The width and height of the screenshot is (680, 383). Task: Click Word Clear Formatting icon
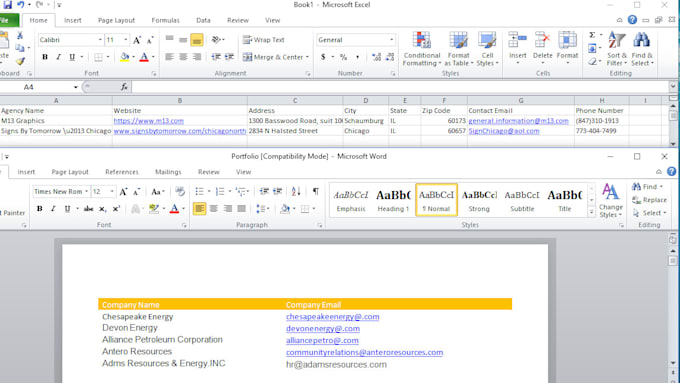pyautogui.click(x=180, y=191)
